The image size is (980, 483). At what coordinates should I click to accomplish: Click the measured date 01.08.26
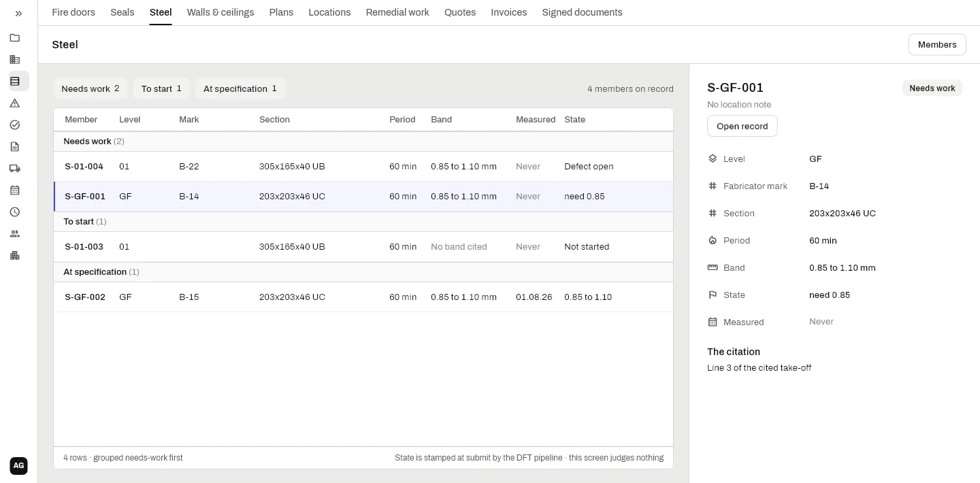click(x=534, y=297)
